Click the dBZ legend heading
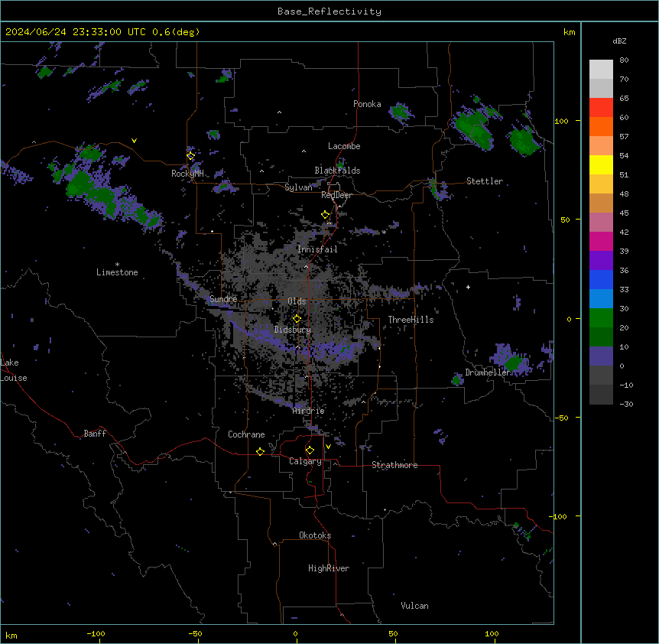Viewport: 659px width, 644px height. (x=619, y=41)
